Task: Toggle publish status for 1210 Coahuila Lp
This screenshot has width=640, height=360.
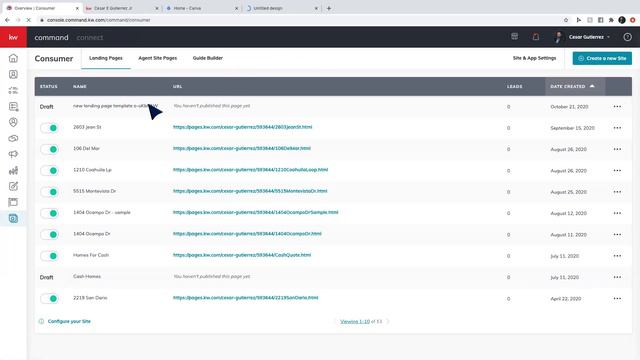Action: pyautogui.click(x=49, y=170)
